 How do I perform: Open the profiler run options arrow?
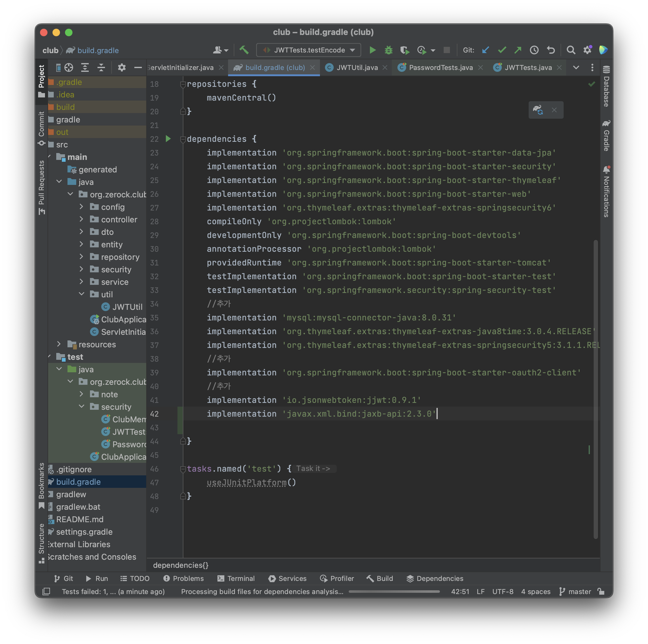(433, 51)
